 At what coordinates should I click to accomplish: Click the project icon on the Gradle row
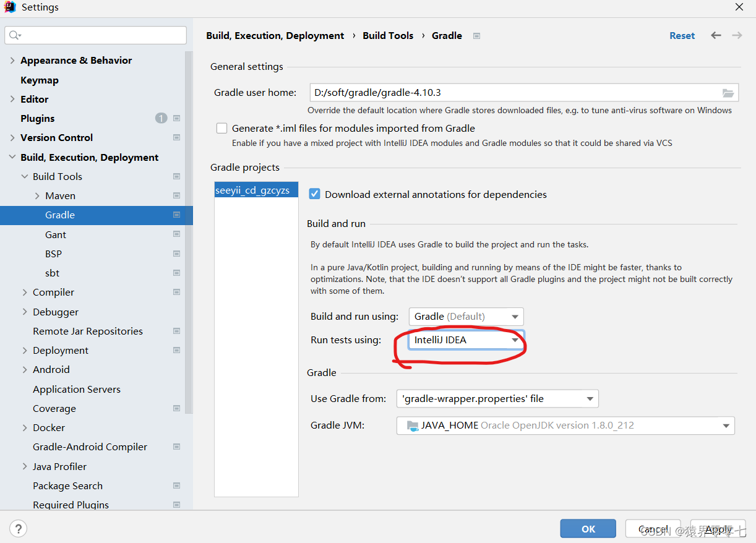point(176,215)
